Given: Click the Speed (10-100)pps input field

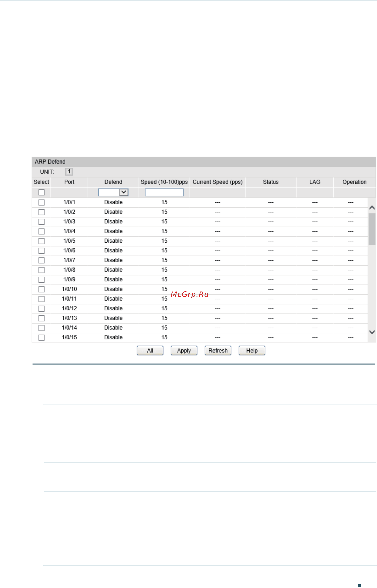Looking at the screenshot, I should tap(164, 192).
